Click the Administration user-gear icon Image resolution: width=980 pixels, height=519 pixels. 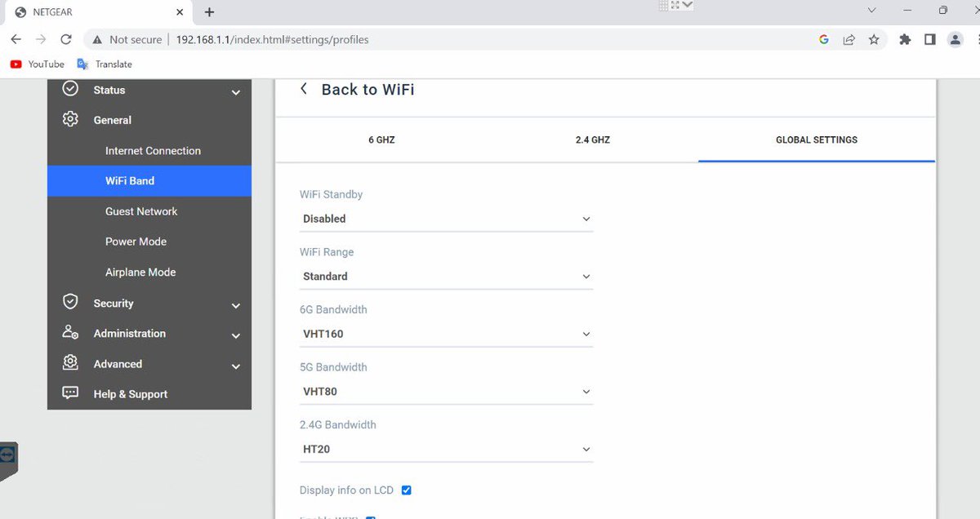coord(71,332)
